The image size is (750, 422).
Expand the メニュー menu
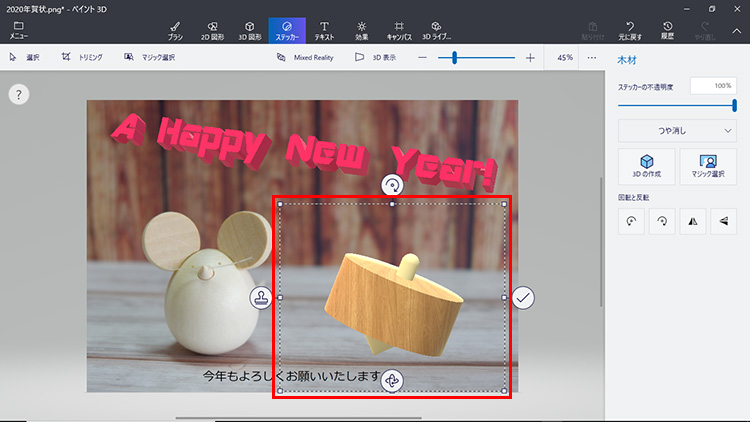18,29
